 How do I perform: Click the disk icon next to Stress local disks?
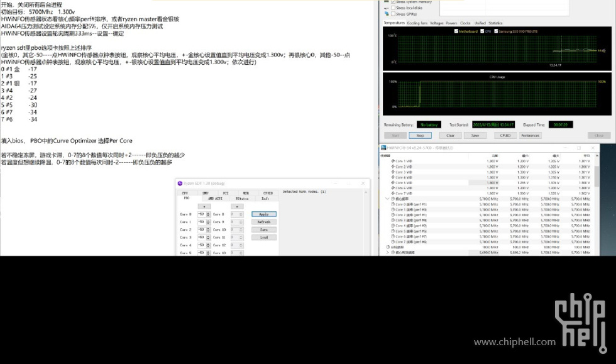click(x=387, y=8)
